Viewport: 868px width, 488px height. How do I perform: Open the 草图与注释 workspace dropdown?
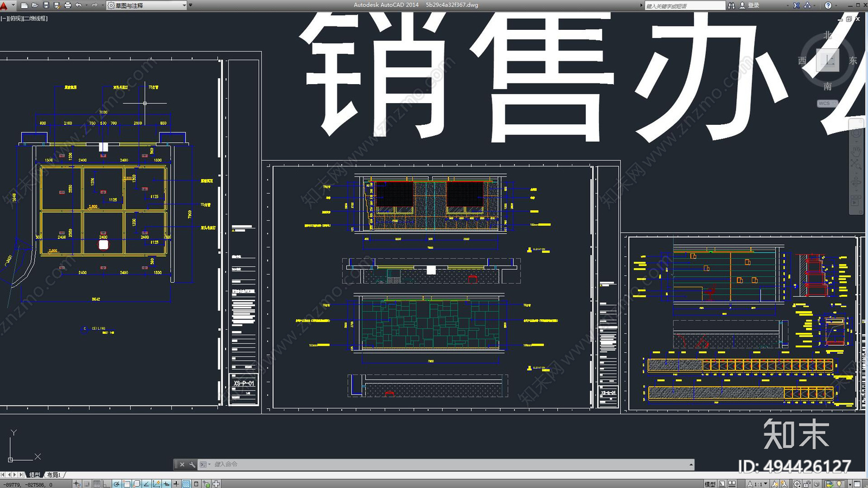point(146,5)
